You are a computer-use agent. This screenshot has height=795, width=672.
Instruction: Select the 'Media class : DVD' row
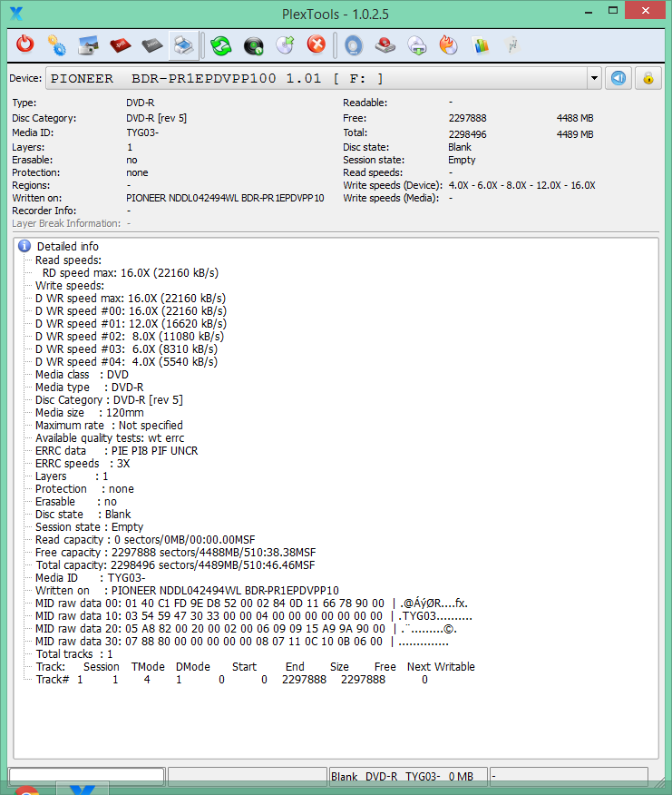click(82, 374)
